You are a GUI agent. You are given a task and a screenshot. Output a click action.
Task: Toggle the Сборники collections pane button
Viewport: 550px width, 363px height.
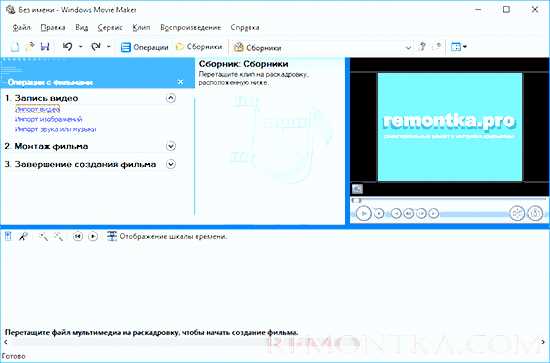point(199,47)
